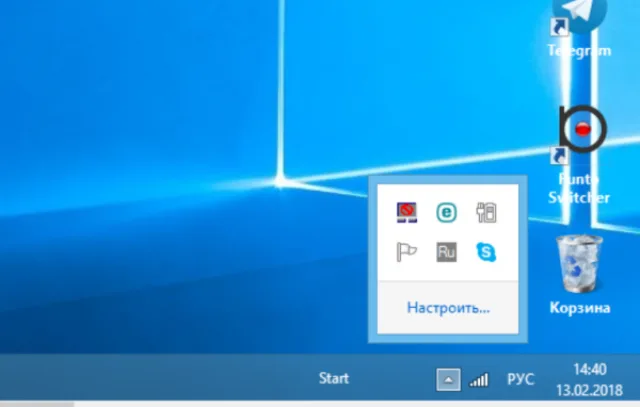640x407 pixels.
Task: Click the Start toolbar label on taskbar
Action: pos(334,378)
